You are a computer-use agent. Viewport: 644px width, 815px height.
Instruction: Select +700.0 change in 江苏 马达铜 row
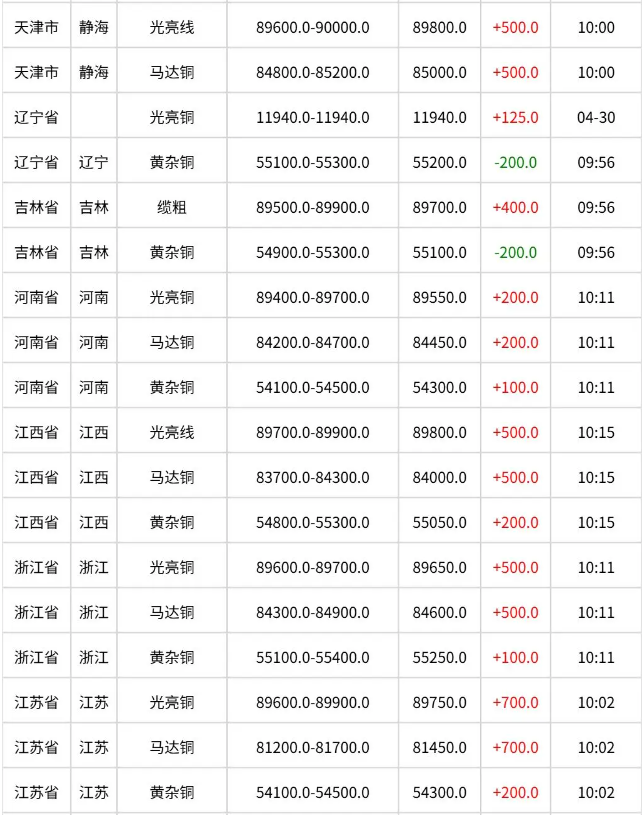point(515,747)
